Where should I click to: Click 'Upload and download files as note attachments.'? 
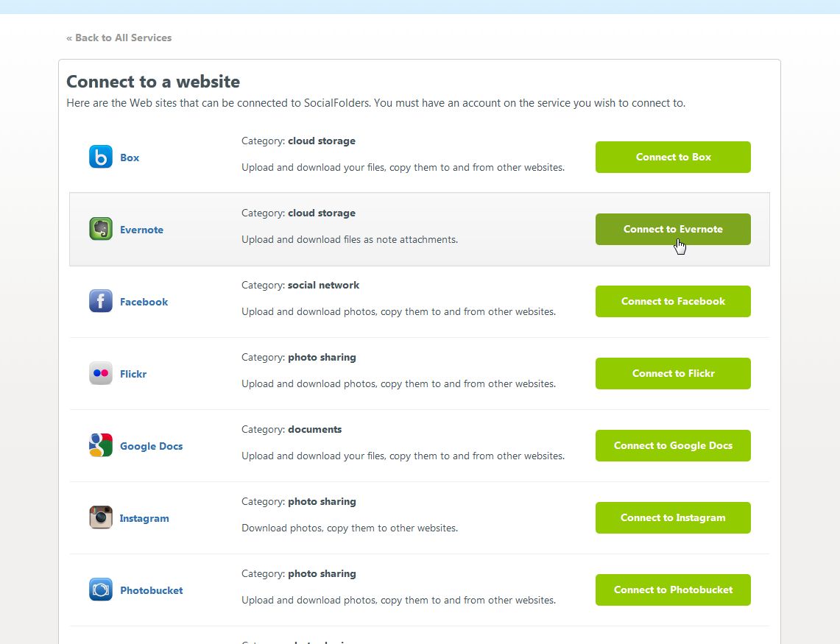(350, 239)
